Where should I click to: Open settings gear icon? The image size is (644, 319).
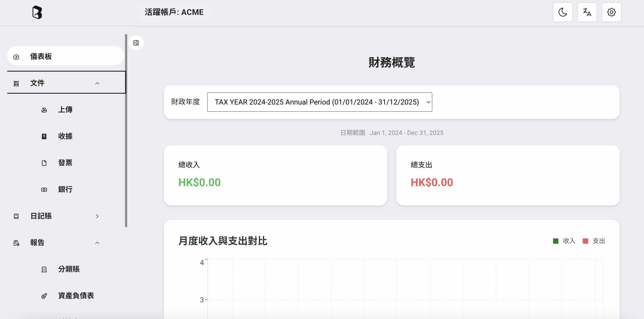click(611, 12)
